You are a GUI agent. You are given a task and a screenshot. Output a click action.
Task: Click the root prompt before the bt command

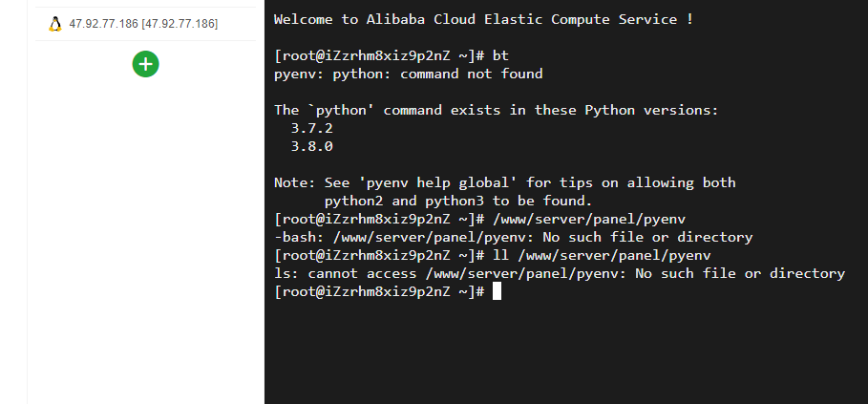click(379, 56)
